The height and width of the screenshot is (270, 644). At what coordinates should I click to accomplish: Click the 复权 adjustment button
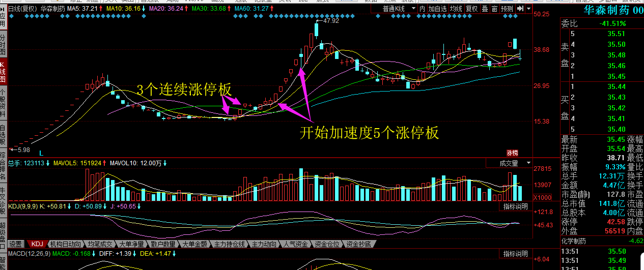pos(472,9)
